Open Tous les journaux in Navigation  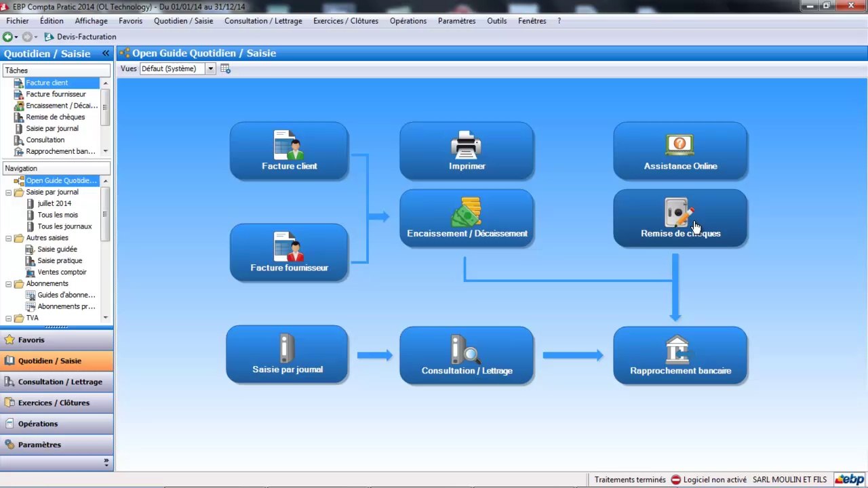[x=64, y=226]
